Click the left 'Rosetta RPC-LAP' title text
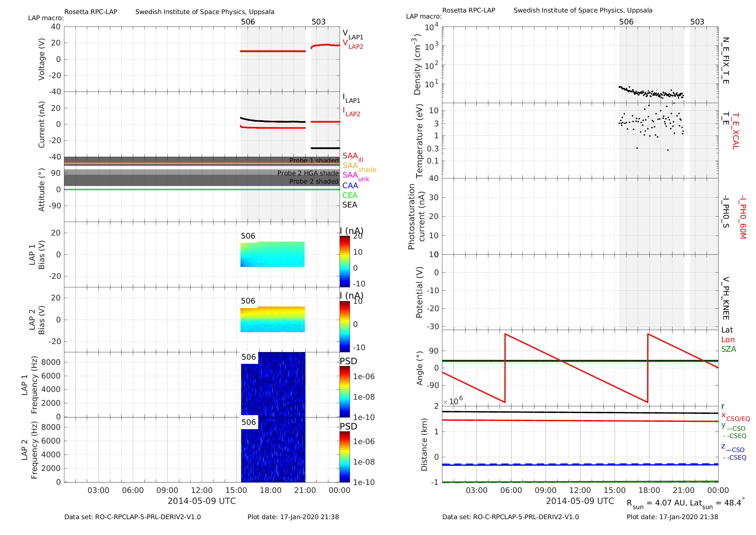This screenshot has height=535, width=756. pos(91,12)
